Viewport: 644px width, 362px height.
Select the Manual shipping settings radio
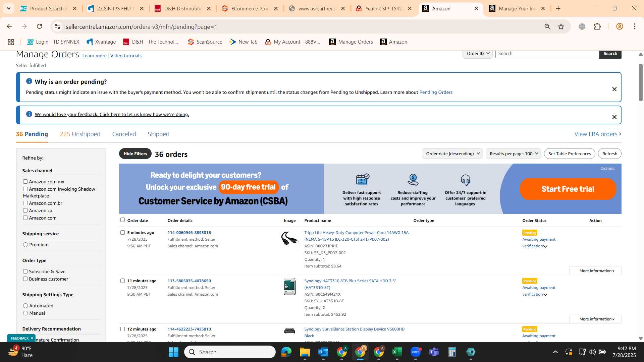pyautogui.click(x=25, y=313)
